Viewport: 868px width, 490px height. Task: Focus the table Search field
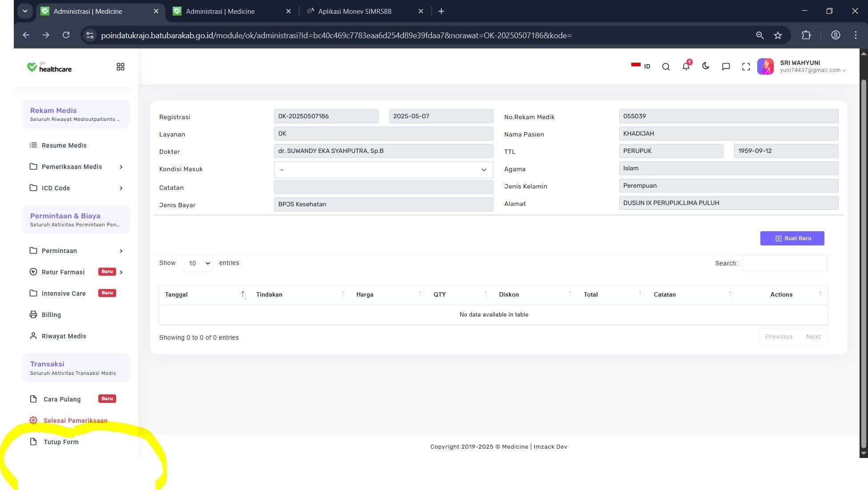(x=785, y=263)
